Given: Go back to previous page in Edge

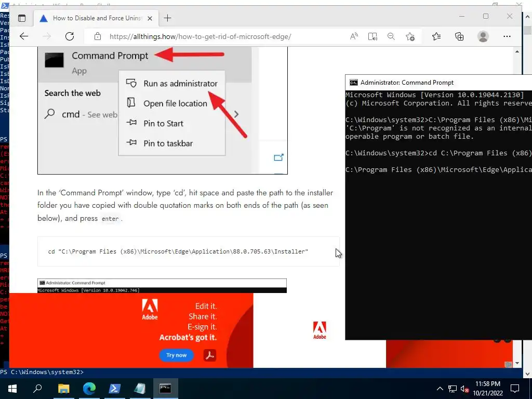Looking at the screenshot, I should (24, 36).
